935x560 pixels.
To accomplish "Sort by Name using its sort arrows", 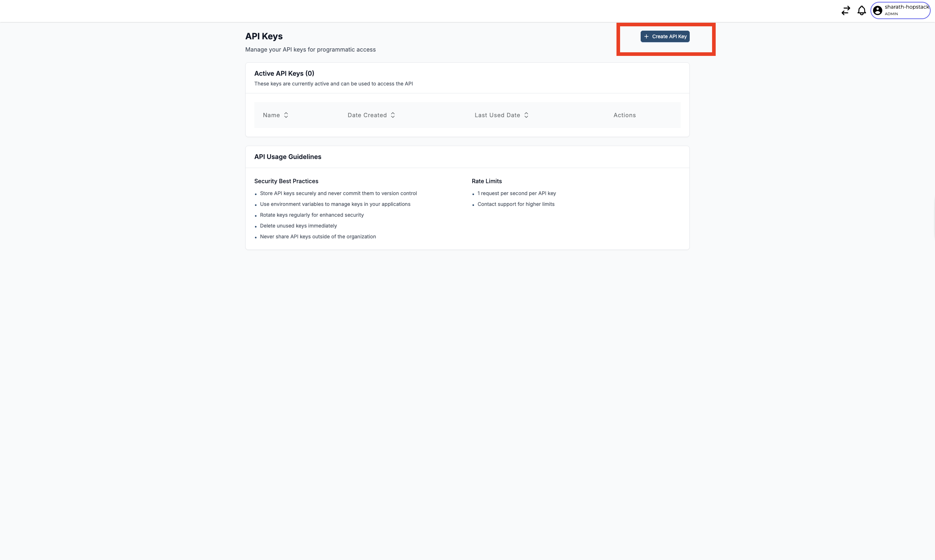I will [286, 115].
